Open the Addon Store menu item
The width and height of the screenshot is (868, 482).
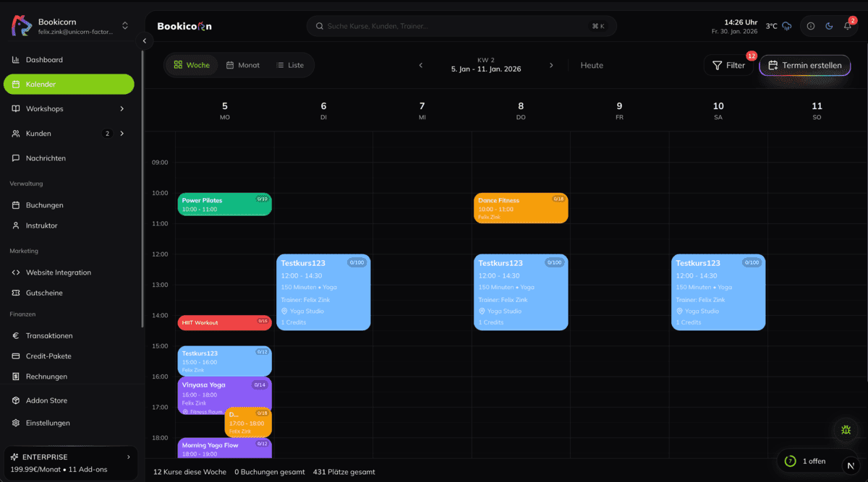pyautogui.click(x=46, y=400)
